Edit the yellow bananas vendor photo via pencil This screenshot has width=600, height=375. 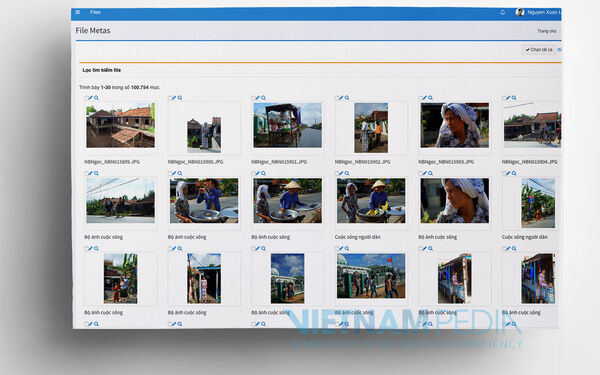click(x=341, y=173)
